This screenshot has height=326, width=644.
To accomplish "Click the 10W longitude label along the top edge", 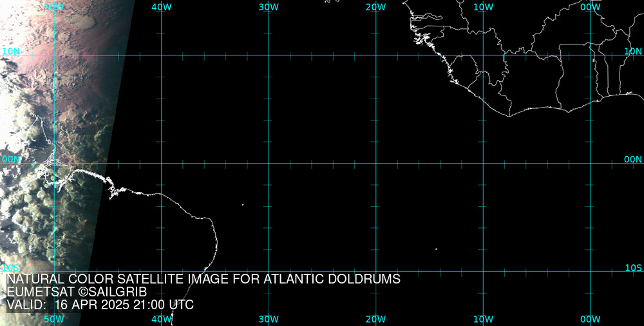I will [484, 7].
